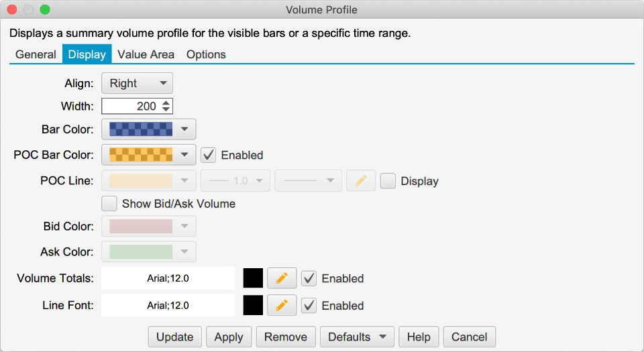This screenshot has width=644, height=352.
Task: Click the black Line Font color swatch
Action: point(253,306)
